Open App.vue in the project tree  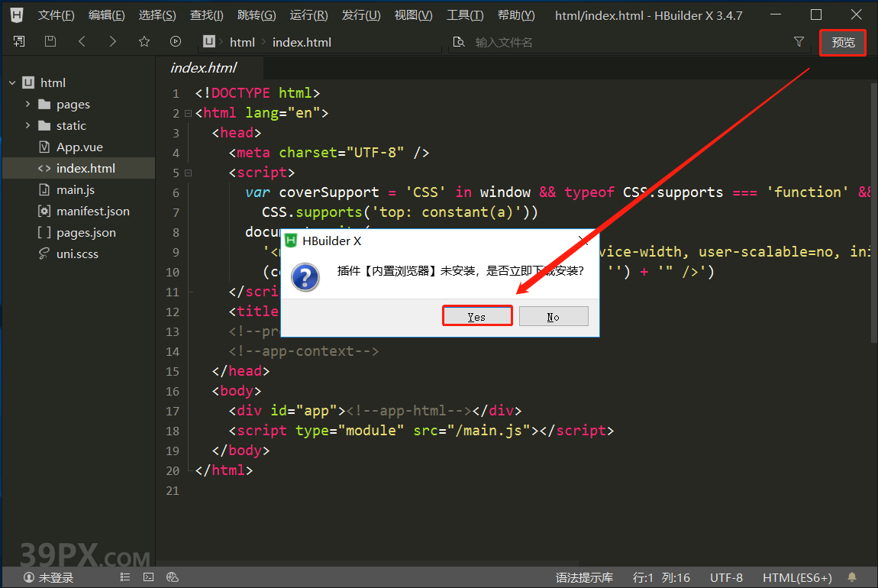pyautogui.click(x=79, y=147)
